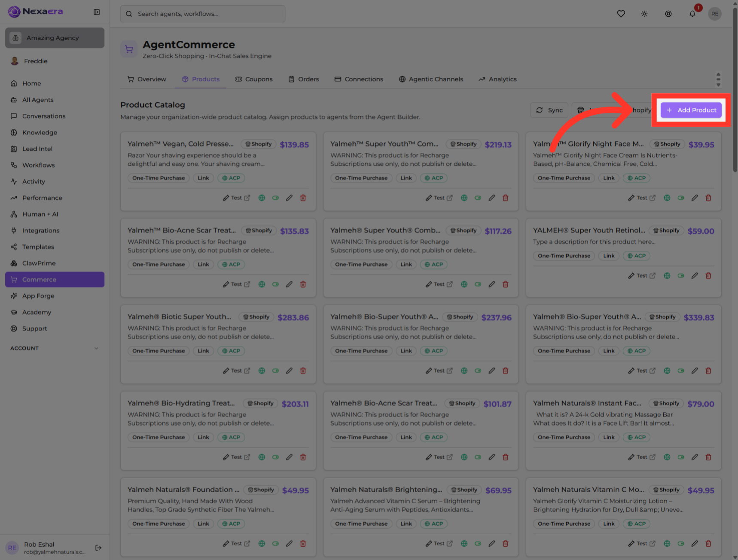This screenshot has height=560, width=738.
Task: Delete the Vitamin C Mo product
Action: click(708, 544)
